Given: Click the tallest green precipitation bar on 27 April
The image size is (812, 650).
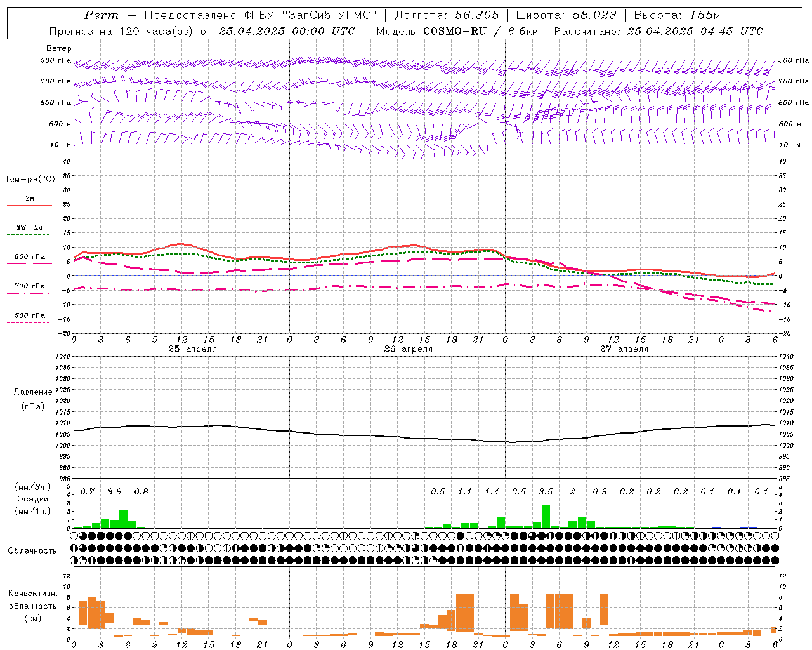Looking at the screenshot, I should pos(546,517).
